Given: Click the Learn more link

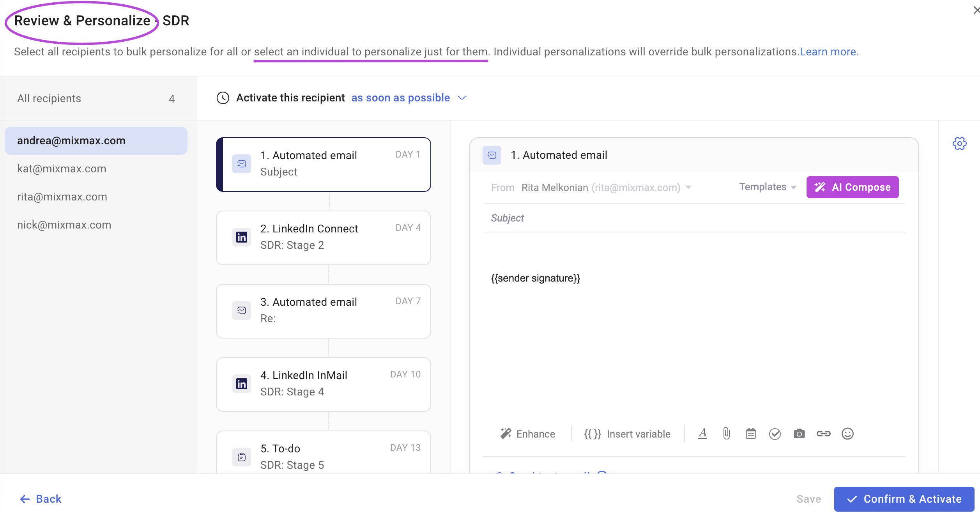Looking at the screenshot, I should click(x=830, y=51).
